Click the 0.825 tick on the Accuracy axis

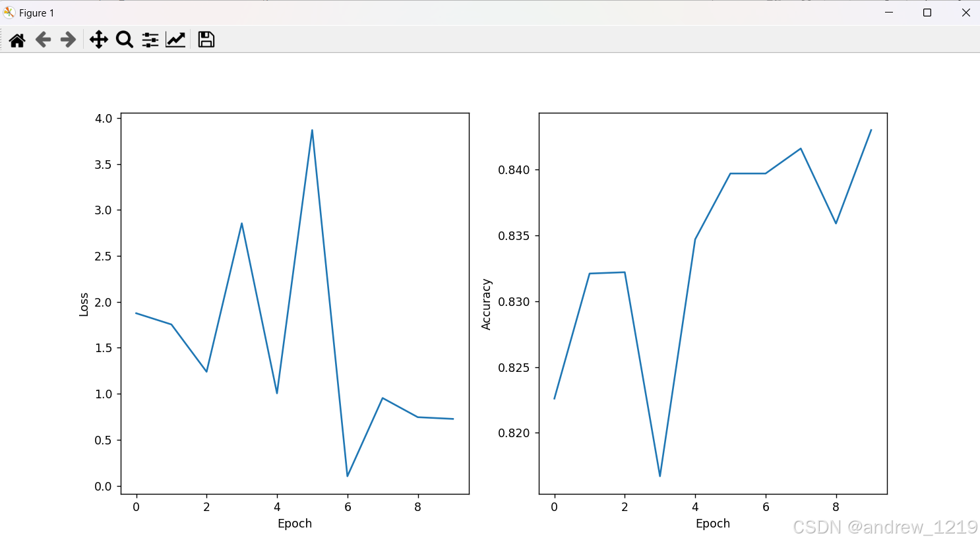514,368
